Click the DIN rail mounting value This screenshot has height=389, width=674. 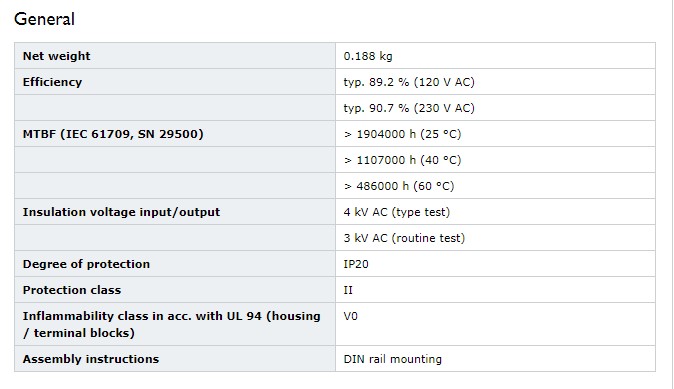[x=392, y=359]
